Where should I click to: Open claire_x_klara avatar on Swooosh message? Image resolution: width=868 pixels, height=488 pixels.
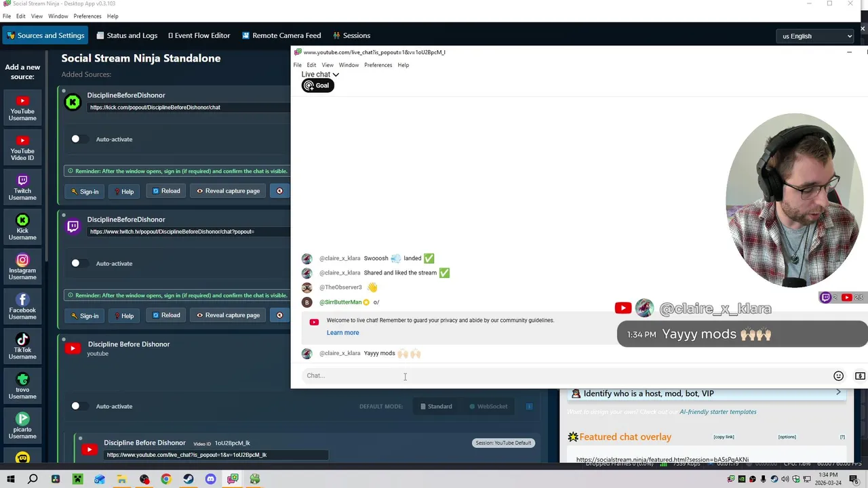[307, 258]
